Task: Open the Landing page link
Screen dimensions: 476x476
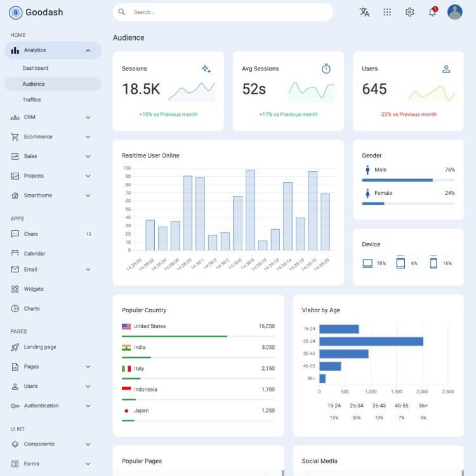Action: [x=40, y=347]
